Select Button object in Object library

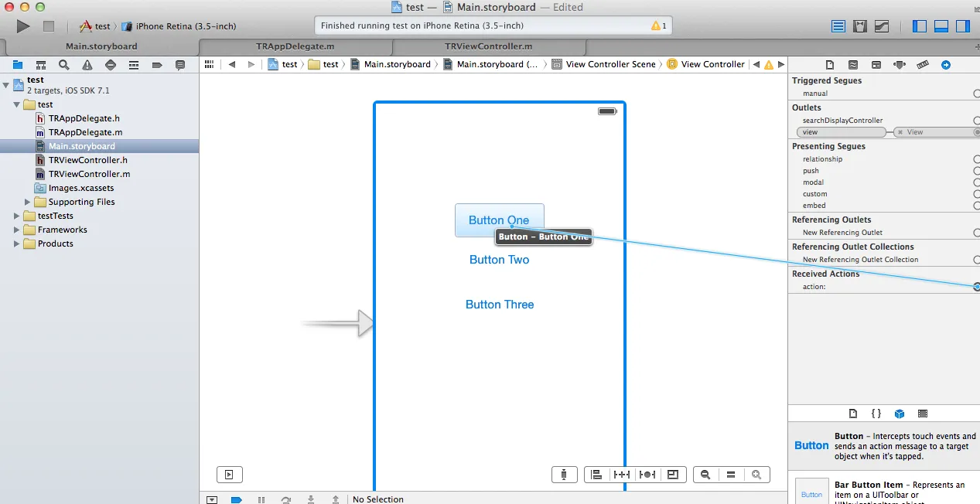[x=886, y=445]
